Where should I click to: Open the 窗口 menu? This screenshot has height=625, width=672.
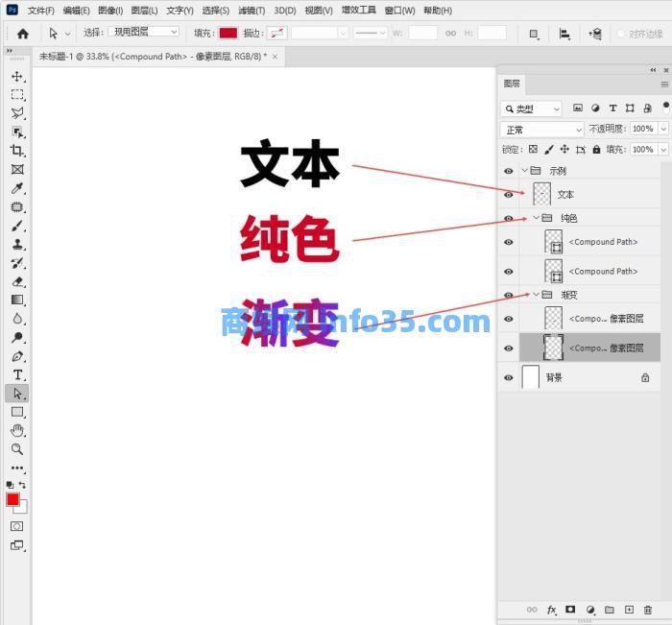pyautogui.click(x=399, y=11)
